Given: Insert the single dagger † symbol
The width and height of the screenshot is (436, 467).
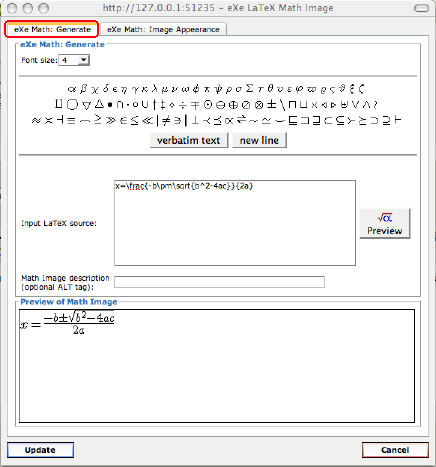Looking at the screenshot, I should point(154,105).
